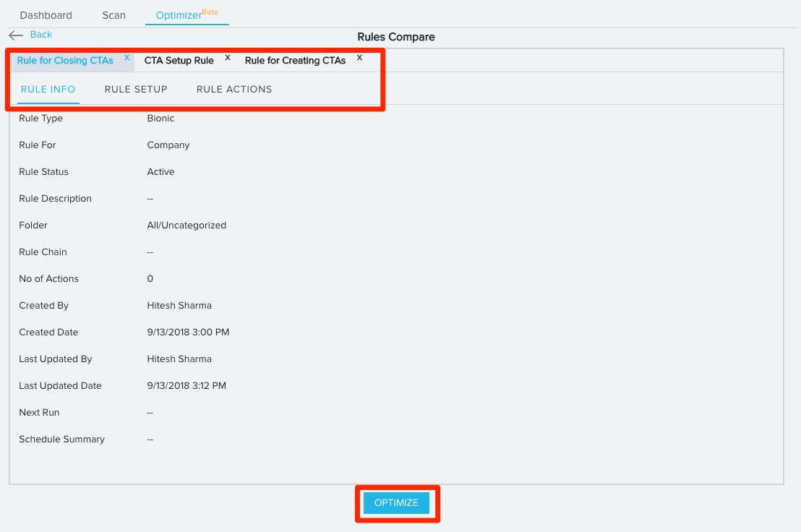This screenshot has width=801, height=532.
Task: Open the Dashboard tab
Action: coord(46,15)
